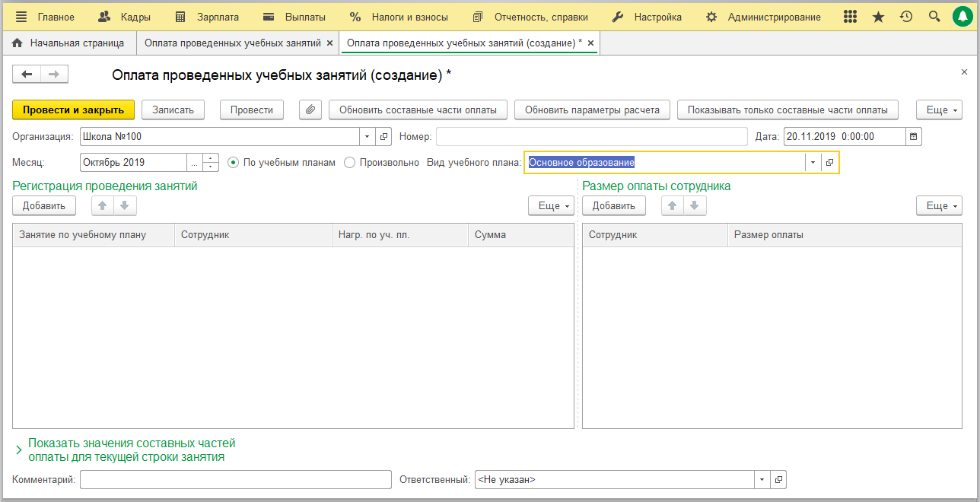Screen dimensions: 980x502
Task: Open the sections grid menu icon
Action: tap(850, 17)
